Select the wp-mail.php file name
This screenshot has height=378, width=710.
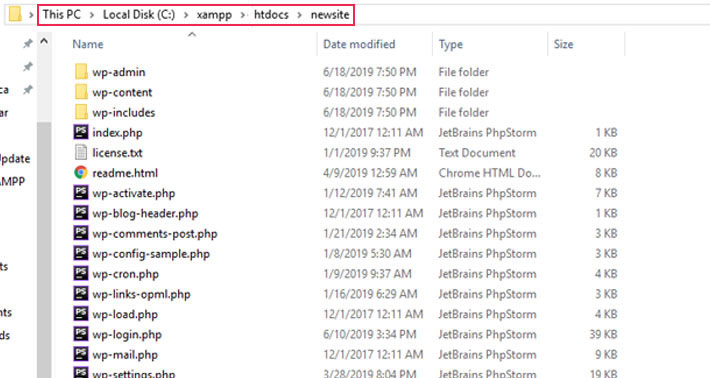[125, 354]
